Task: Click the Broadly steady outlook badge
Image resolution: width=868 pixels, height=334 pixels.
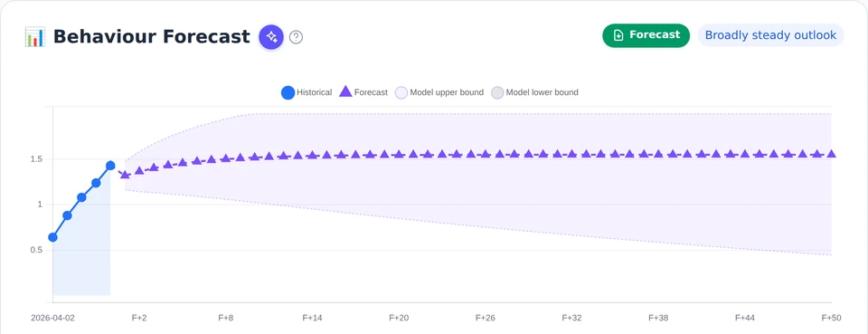Action: [x=770, y=35]
